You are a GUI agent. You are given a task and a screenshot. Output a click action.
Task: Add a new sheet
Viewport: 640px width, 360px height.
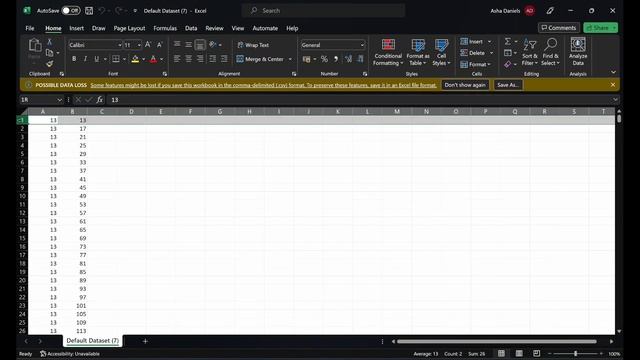[145, 341]
